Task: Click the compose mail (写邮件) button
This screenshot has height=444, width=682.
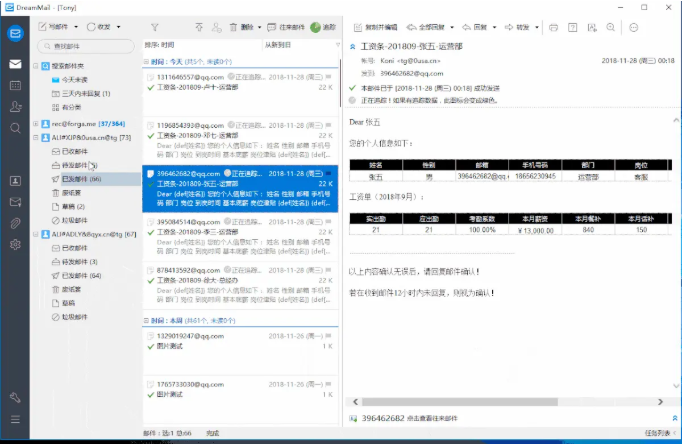Action: tap(53, 27)
